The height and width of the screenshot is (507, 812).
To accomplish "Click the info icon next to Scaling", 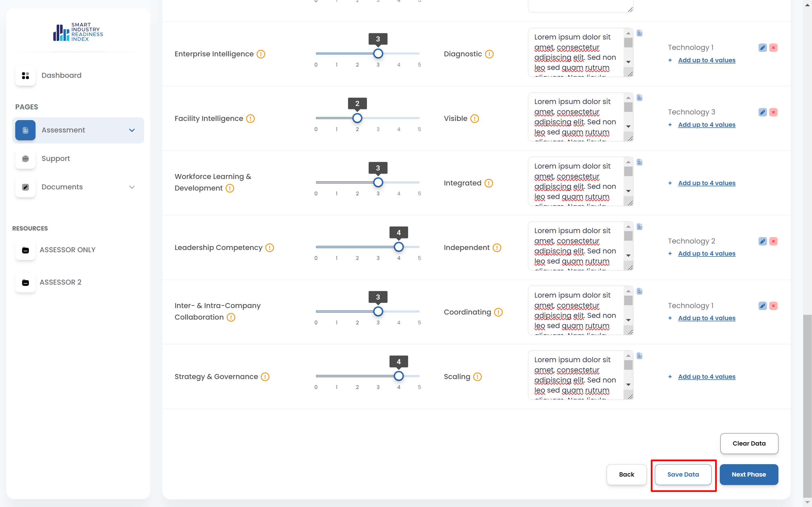I will pos(477,377).
